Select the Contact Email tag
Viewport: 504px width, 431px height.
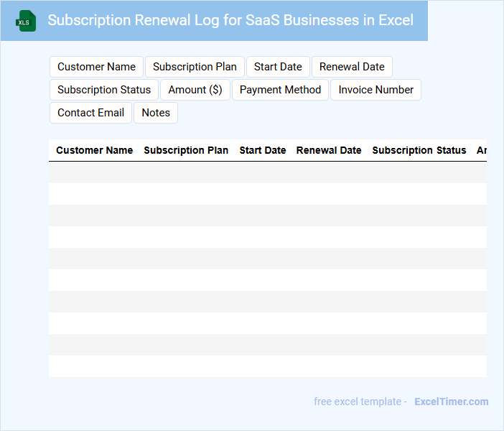90,113
